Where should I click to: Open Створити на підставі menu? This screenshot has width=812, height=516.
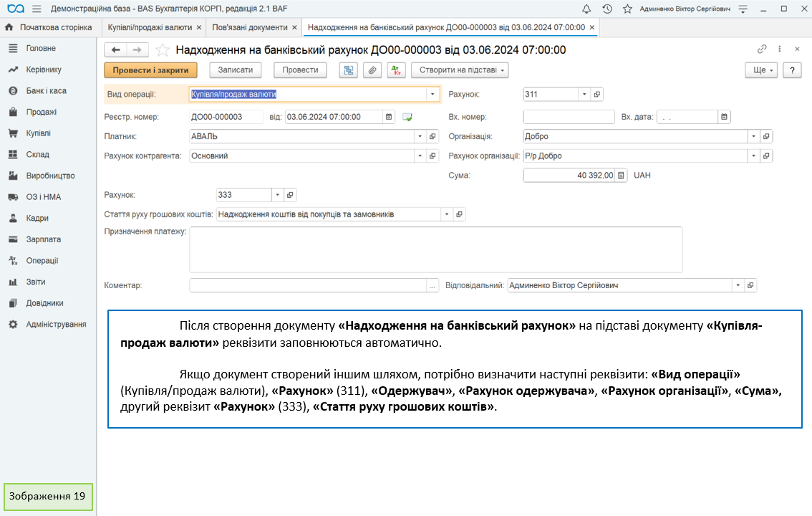[x=460, y=70]
